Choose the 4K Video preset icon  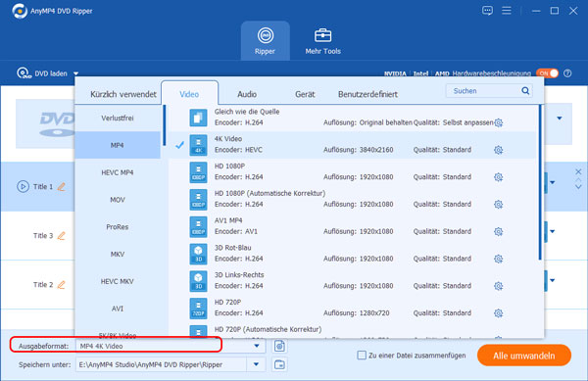pyautogui.click(x=198, y=145)
